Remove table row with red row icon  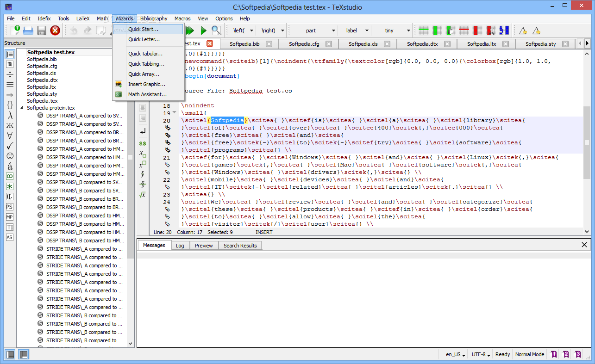click(x=464, y=31)
